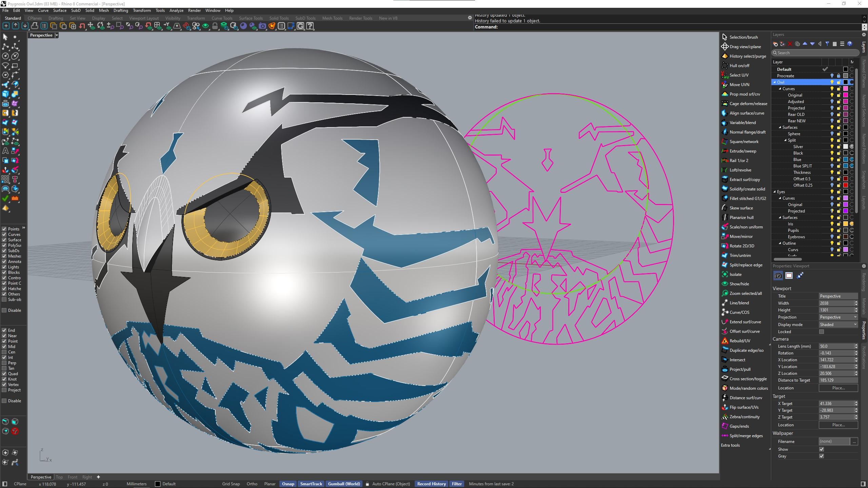Click the Isolate tool icon
Image resolution: width=868 pixels, height=488 pixels.
(x=725, y=274)
